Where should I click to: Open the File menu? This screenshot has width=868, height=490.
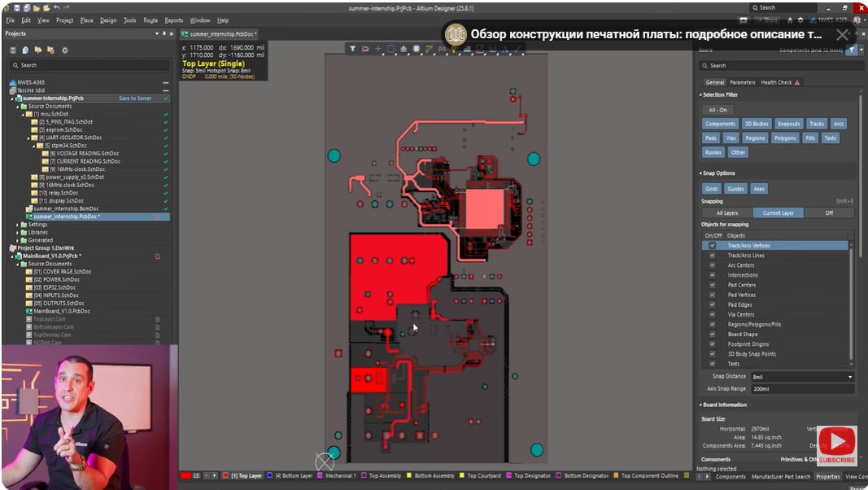tap(10, 20)
